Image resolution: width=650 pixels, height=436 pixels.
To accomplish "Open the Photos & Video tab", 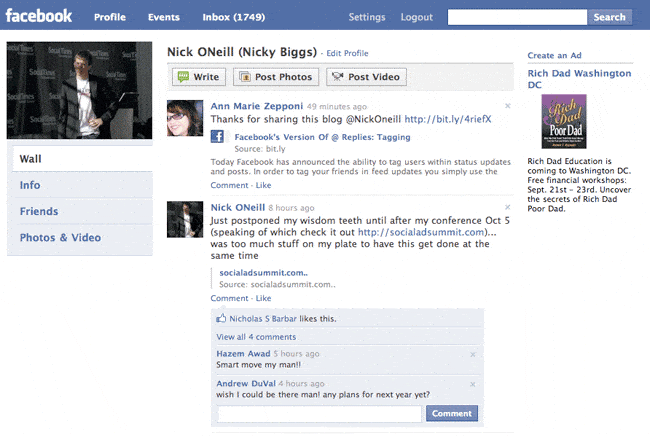I will click(82, 237).
